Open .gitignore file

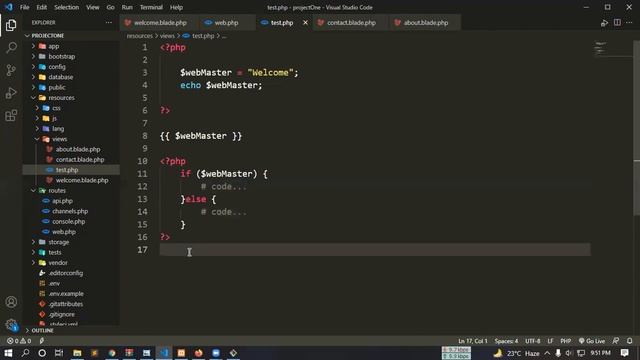(x=61, y=314)
